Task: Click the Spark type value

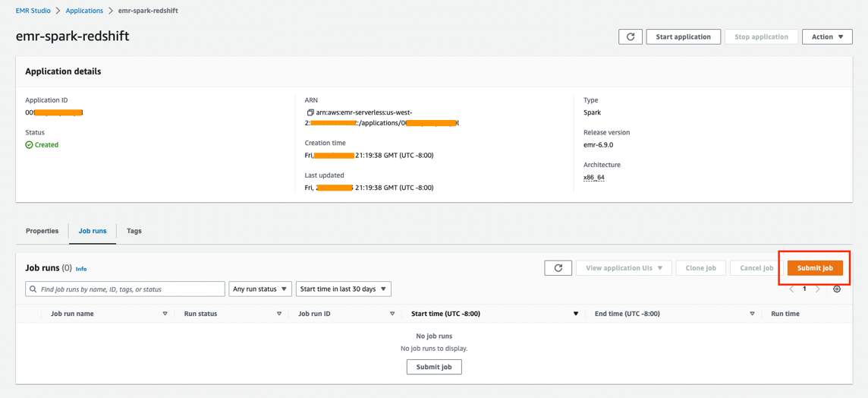Action: tap(593, 112)
